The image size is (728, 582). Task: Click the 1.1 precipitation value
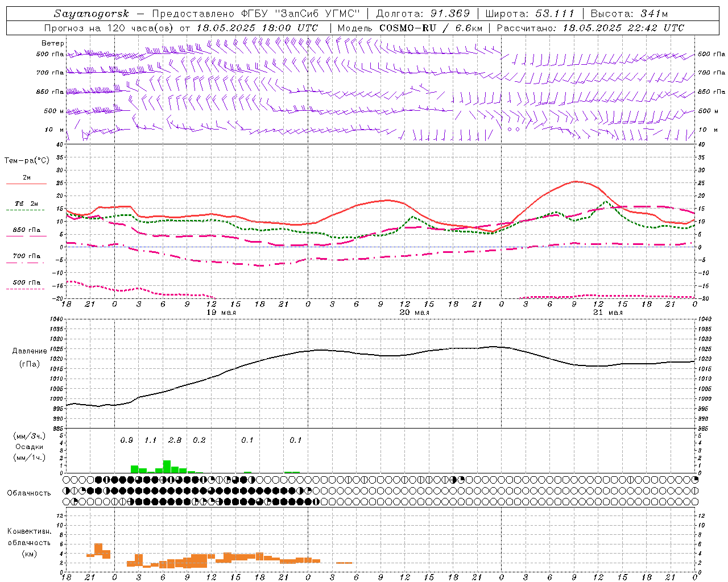pos(151,440)
